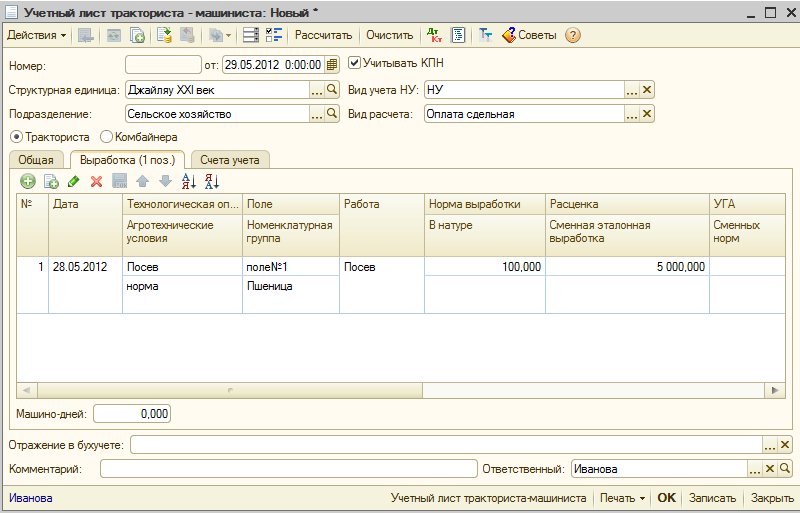The height and width of the screenshot is (513, 800).
Task: Switch to the Счета учета tab
Action: click(x=229, y=160)
